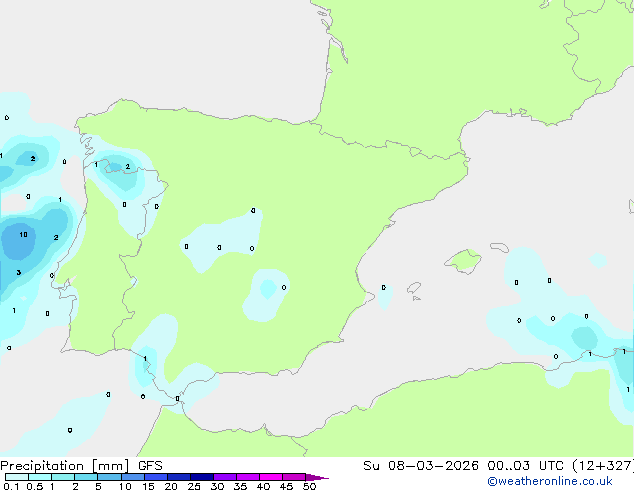Click the '0.1' legend scale label
The height and width of the screenshot is (490, 634).
(x=11, y=486)
